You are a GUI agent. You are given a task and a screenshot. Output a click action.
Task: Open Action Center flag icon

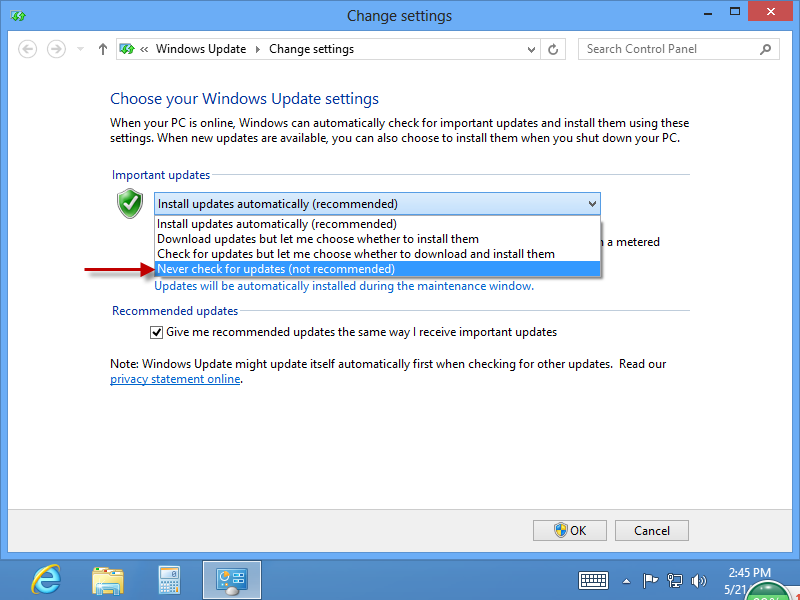pos(650,581)
